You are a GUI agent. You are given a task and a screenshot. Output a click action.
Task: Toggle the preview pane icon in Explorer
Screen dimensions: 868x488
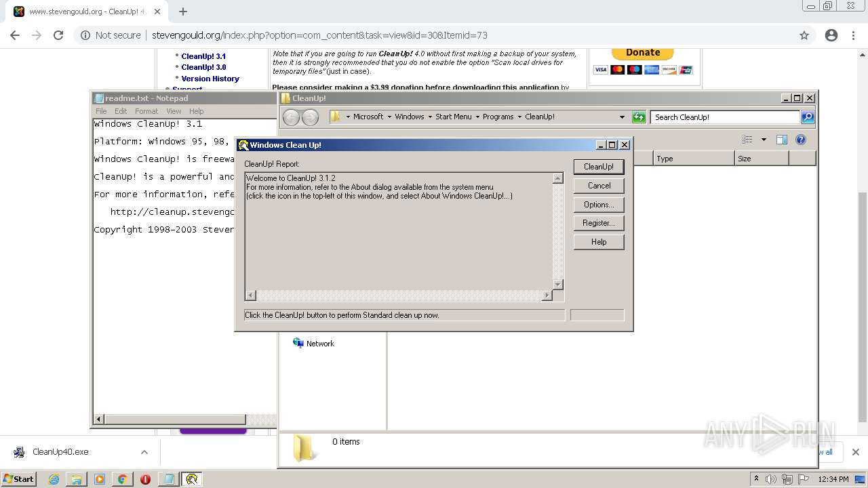point(782,140)
